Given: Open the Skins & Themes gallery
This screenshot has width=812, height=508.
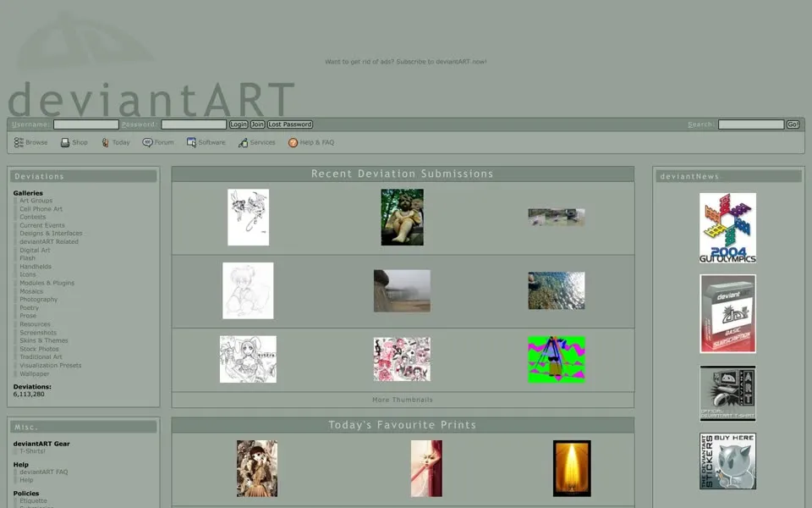Looking at the screenshot, I should click(43, 340).
